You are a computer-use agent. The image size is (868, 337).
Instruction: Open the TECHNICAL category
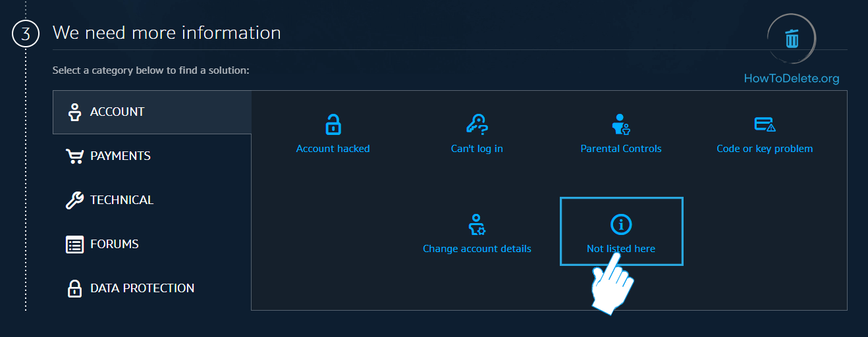122,200
